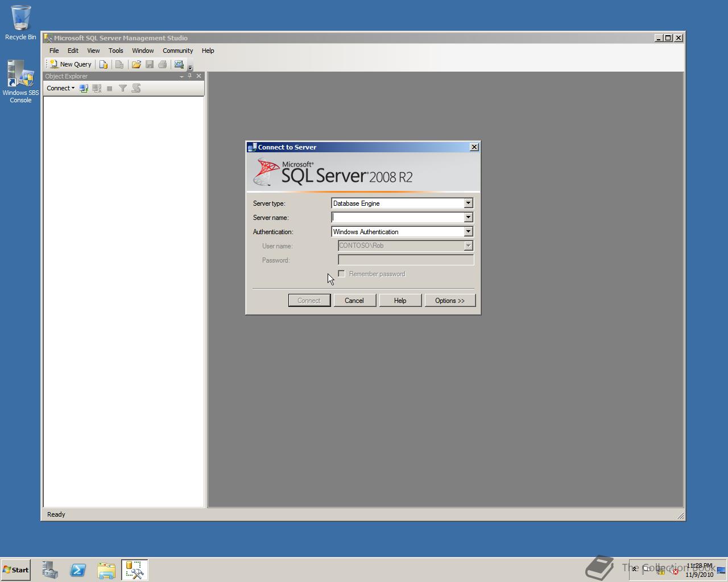Open the Object Explorer window position arrow
This screenshot has width=728, height=582.
point(181,76)
